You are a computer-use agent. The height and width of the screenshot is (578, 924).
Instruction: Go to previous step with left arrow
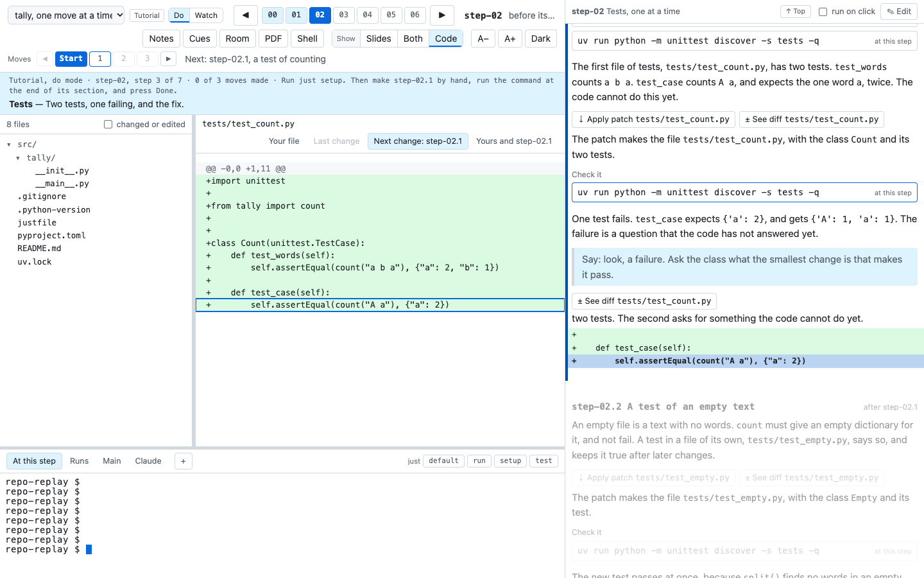(246, 15)
